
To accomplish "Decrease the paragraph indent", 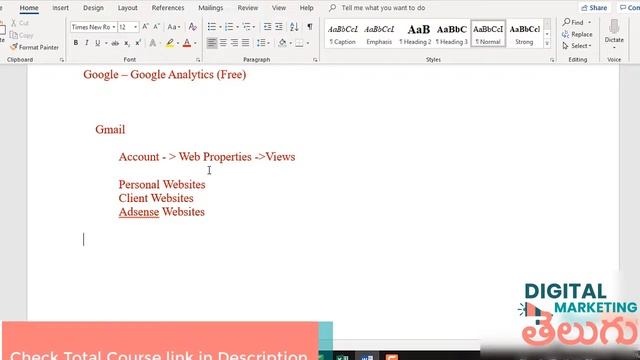I will click(x=267, y=27).
